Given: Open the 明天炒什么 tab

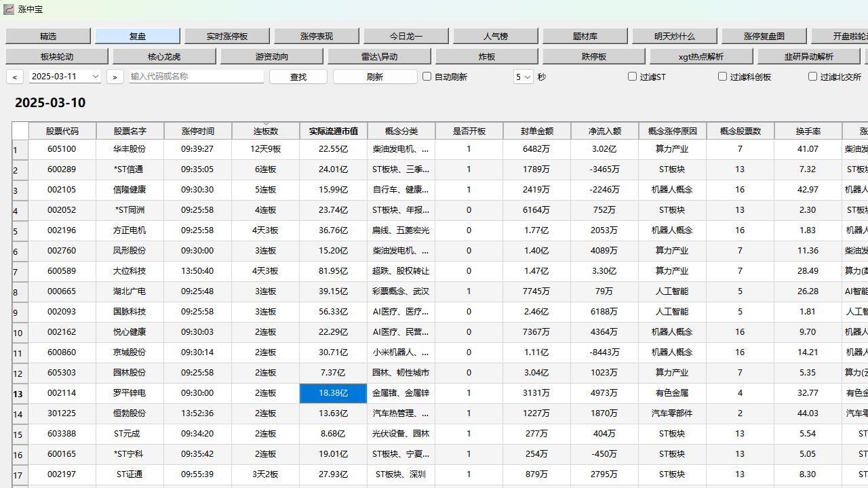Looking at the screenshot, I should point(675,36).
